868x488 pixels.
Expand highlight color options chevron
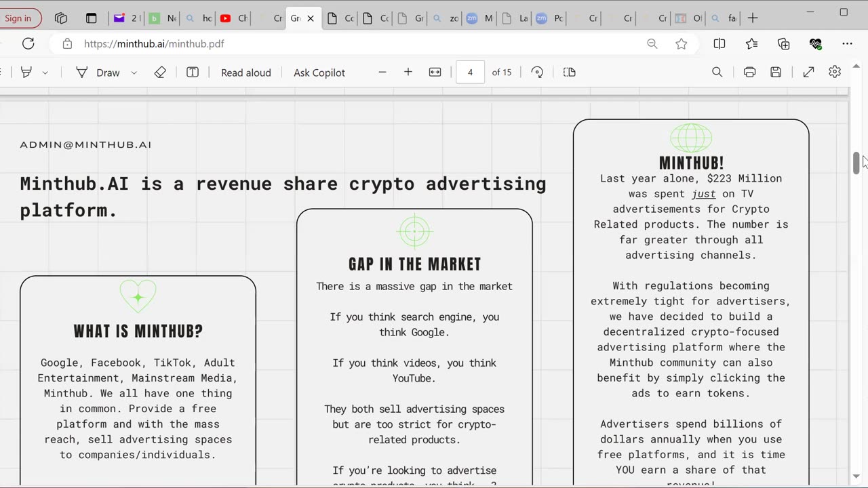coord(45,73)
